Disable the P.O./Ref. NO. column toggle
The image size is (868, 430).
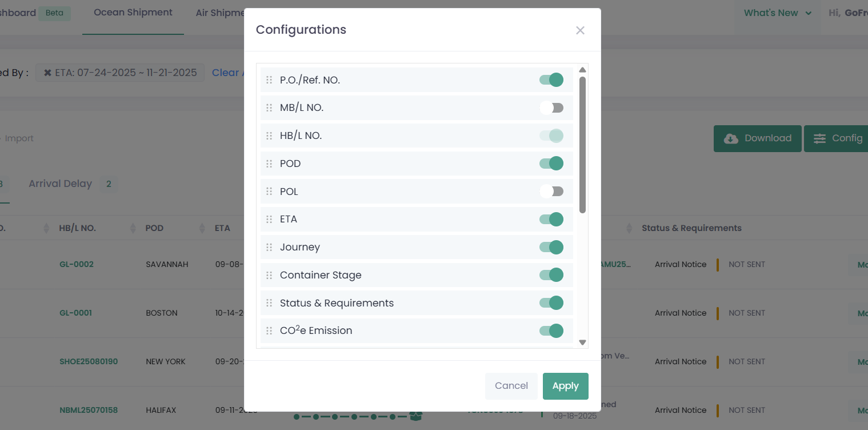551,80
